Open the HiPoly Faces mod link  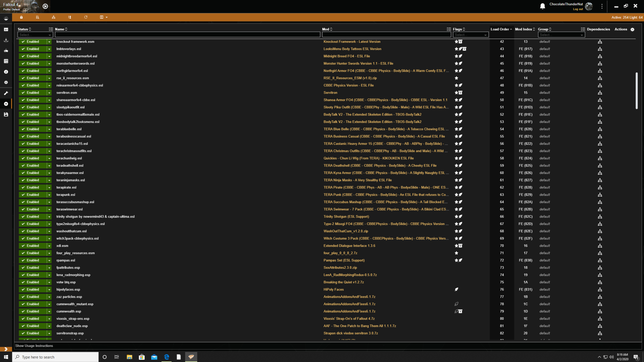pos(333,290)
